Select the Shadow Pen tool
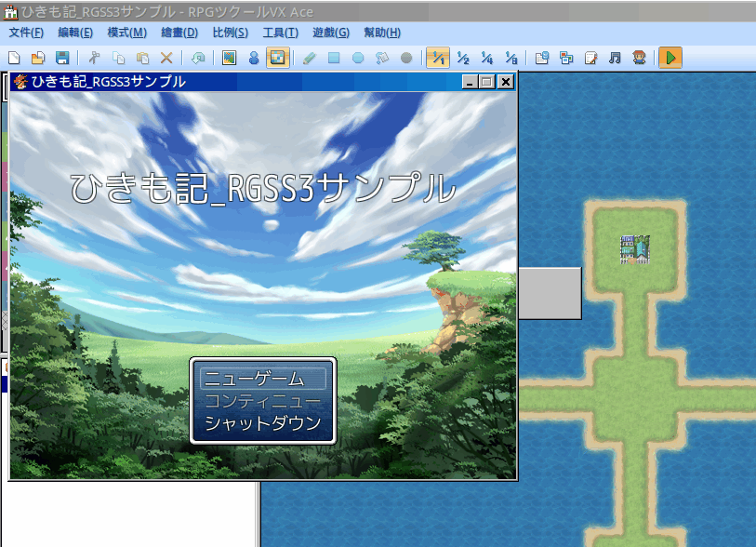 tap(406, 59)
